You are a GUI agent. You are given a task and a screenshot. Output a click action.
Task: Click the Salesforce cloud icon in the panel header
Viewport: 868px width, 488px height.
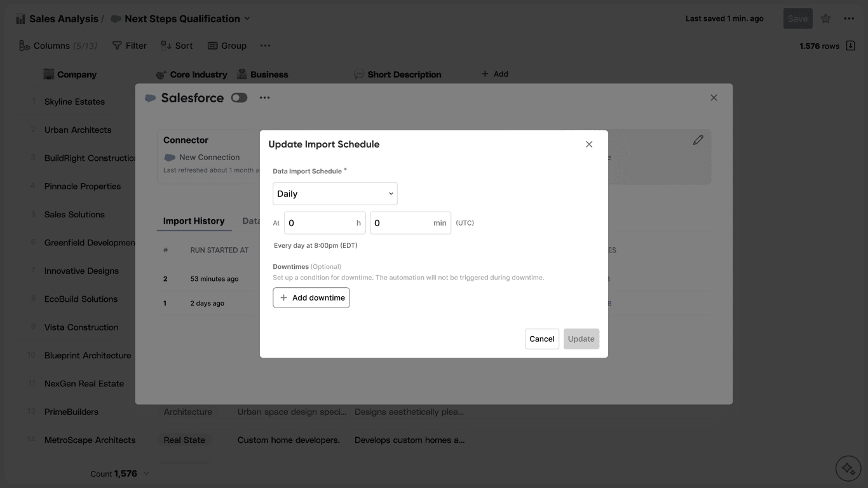click(151, 98)
